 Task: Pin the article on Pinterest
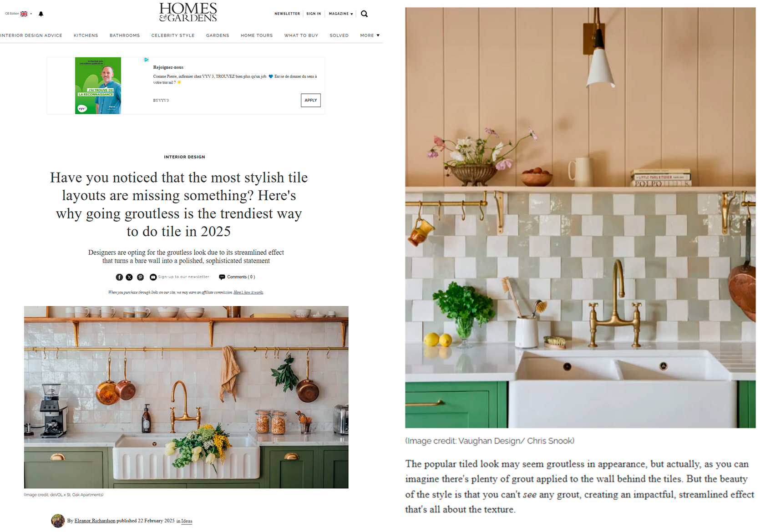pyautogui.click(x=141, y=277)
